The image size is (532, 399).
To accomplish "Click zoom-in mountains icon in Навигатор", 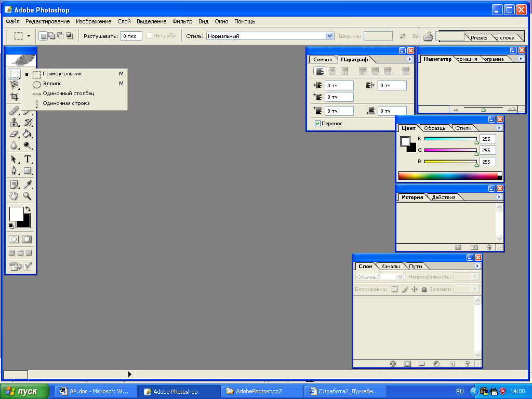I will tap(512, 109).
